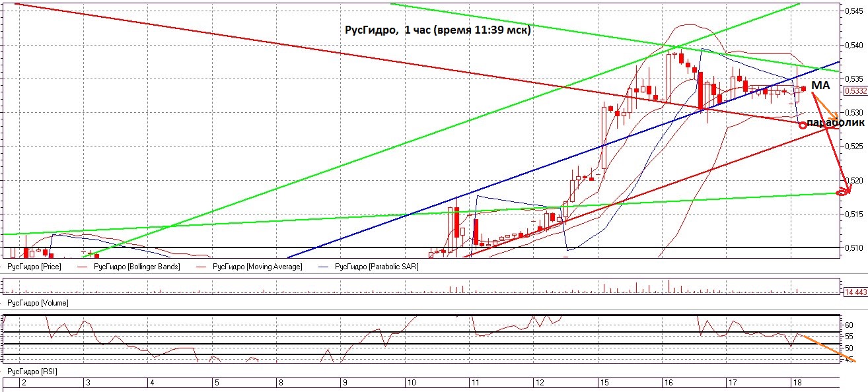Select date 10 on the time axis

410,382
